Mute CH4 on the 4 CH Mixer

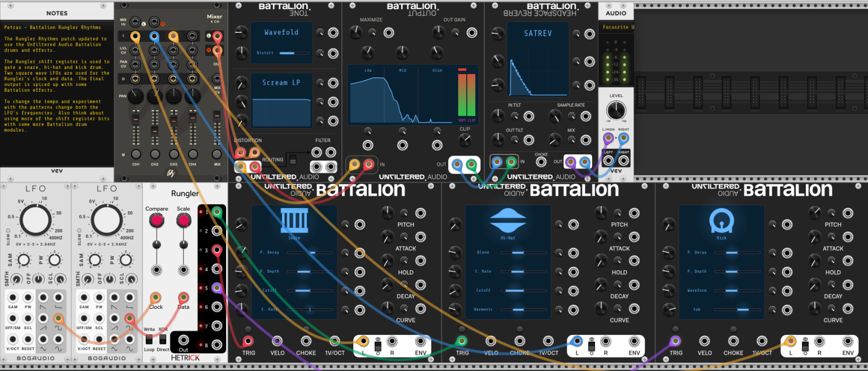(x=192, y=154)
